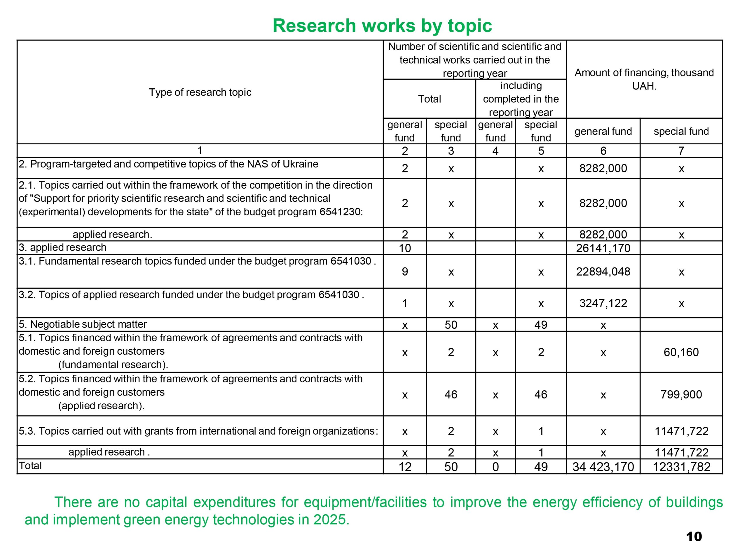
Task: Click the 12331,782 total special fund cell
Action: point(681,466)
